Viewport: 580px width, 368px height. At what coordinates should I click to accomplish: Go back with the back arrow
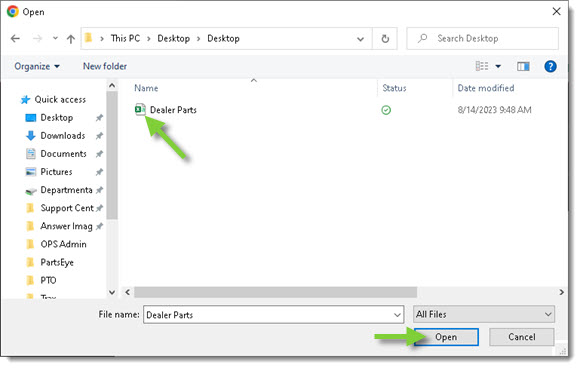click(x=15, y=38)
